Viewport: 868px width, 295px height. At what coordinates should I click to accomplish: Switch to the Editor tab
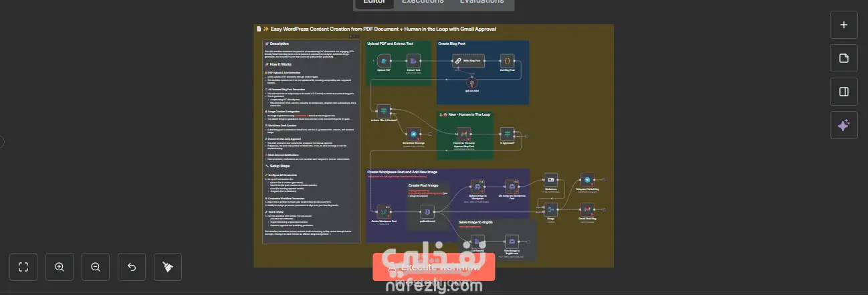pyautogui.click(x=374, y=2)
